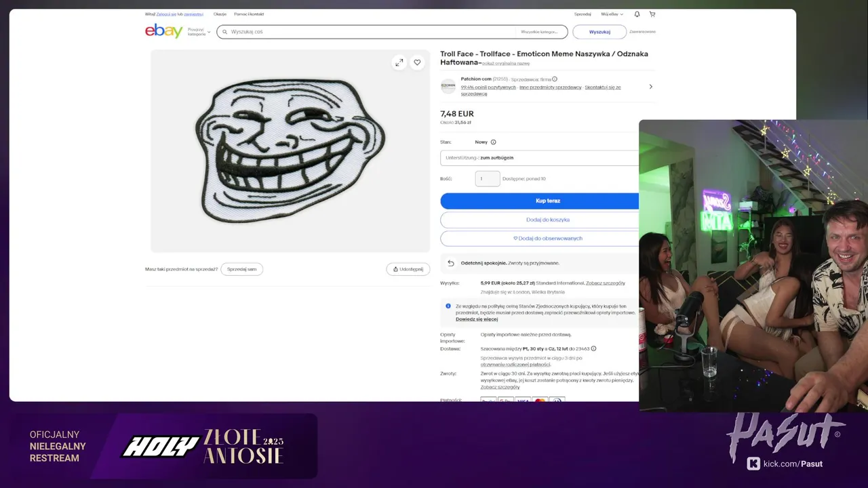The width and height of the screenshot is (868, 488).
Task: Click Dowiedz się więcej link
Action: tap(477, 319)
